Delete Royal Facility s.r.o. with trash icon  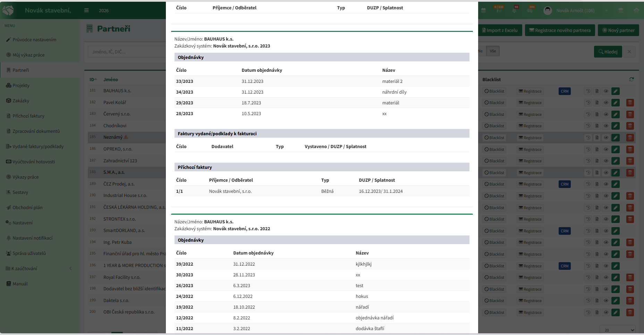click(630, 277)
